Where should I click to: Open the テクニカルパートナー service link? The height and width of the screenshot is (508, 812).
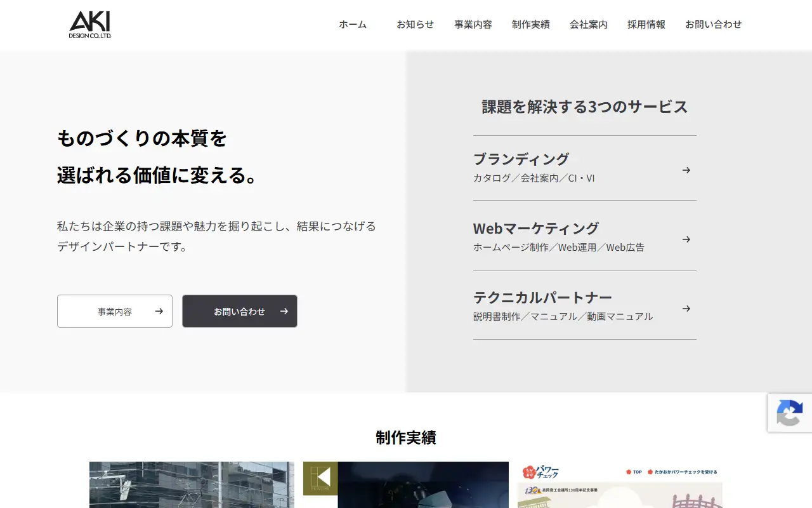pyautogui.click(x=585, y=305)
